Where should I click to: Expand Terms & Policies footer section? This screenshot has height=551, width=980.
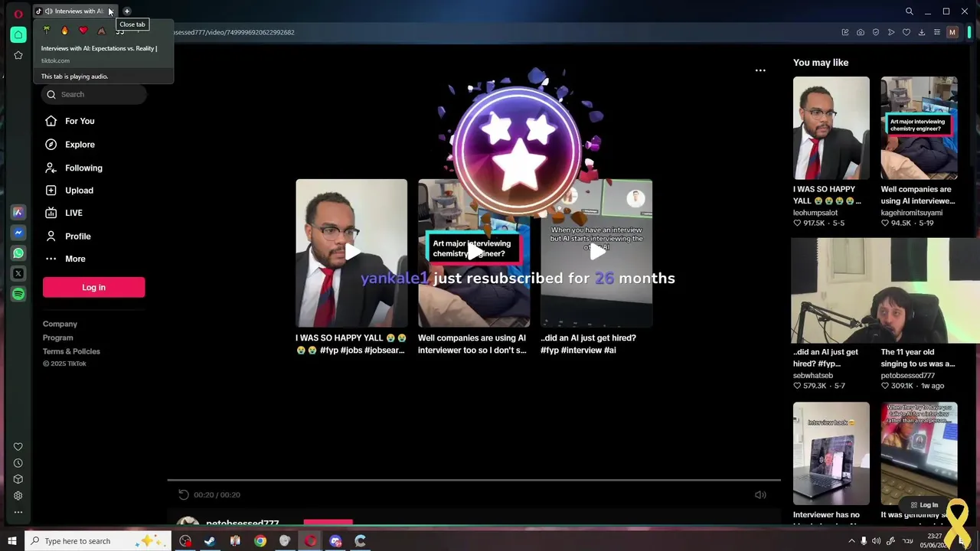point(71,351)
